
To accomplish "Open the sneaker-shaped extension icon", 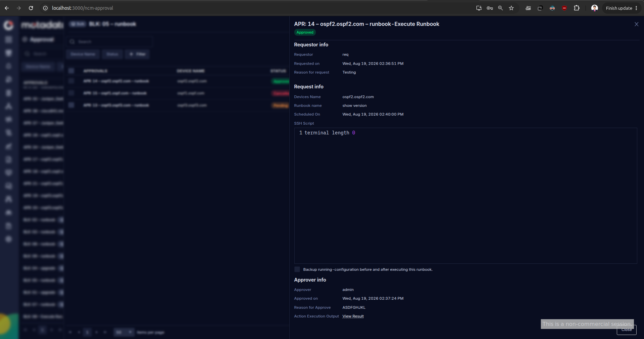I will point(528,8).
